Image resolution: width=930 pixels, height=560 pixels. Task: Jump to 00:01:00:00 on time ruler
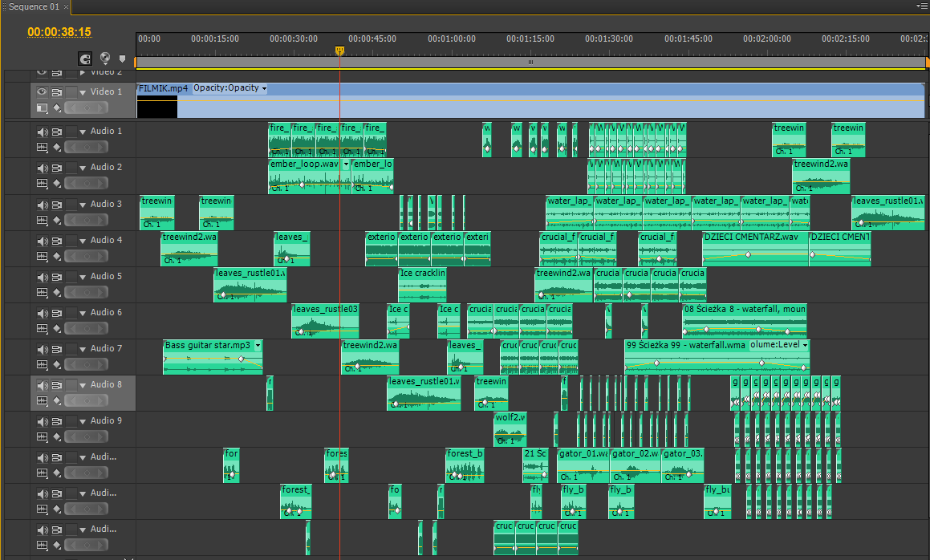[x=451, y=39]
